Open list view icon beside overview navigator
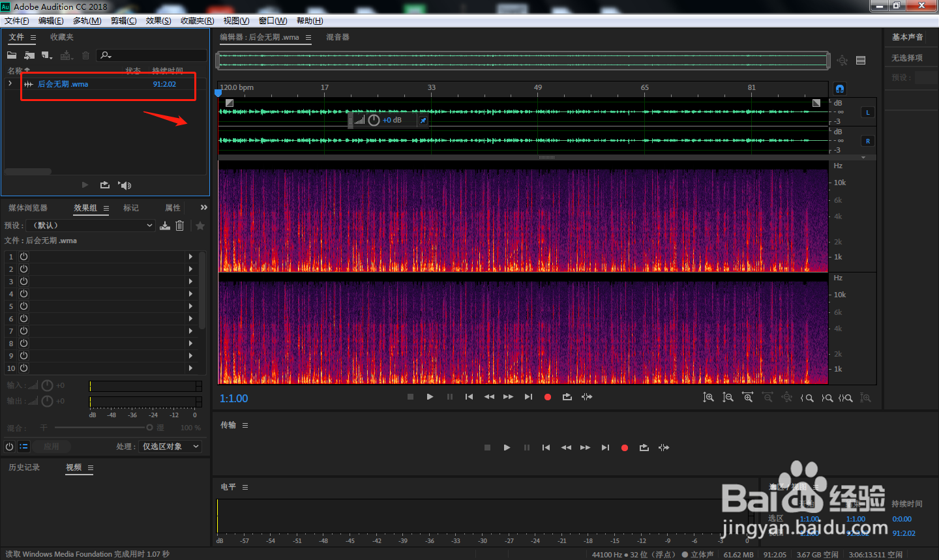 pos(861,60)
